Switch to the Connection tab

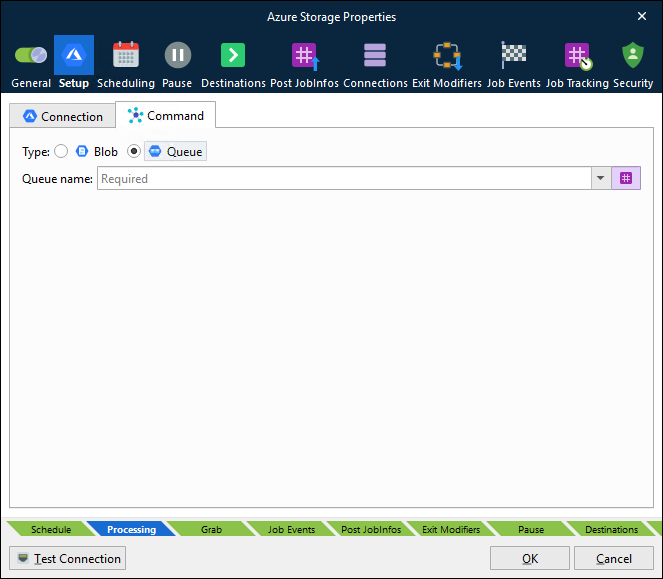(63, 116)
